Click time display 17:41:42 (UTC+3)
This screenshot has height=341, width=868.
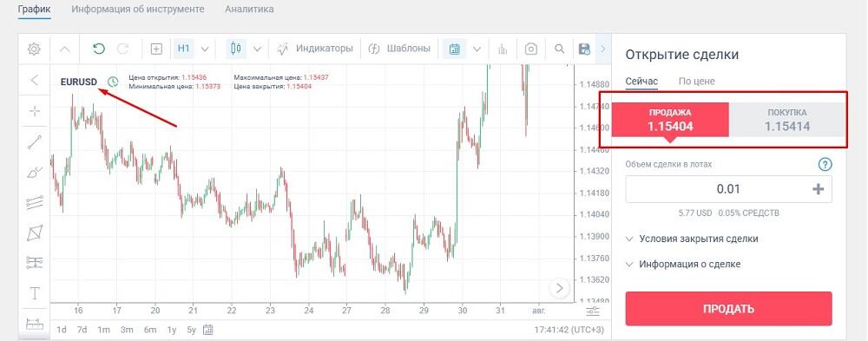coord(569,330)
